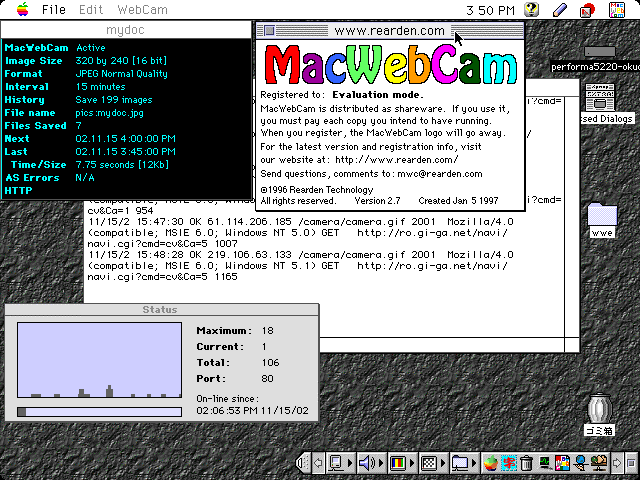Click '7.75 seconds [12Kb]' value
This screenshot has height=480, width=640.
pos(122,165)
